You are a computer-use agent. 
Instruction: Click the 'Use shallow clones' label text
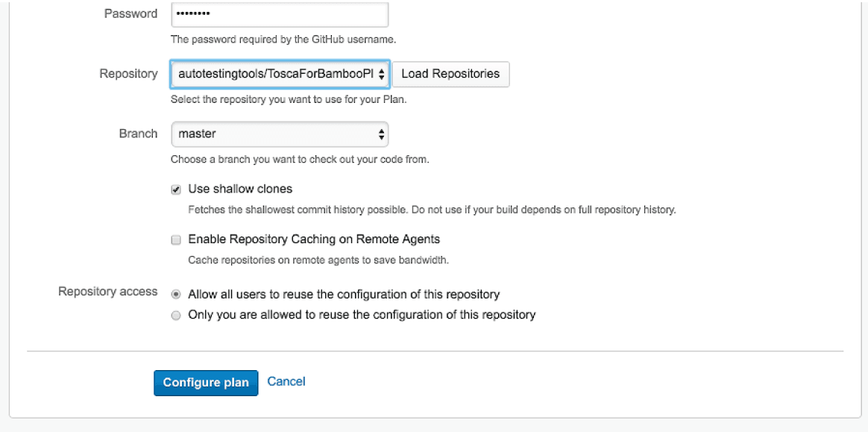(x=240, y=189)
